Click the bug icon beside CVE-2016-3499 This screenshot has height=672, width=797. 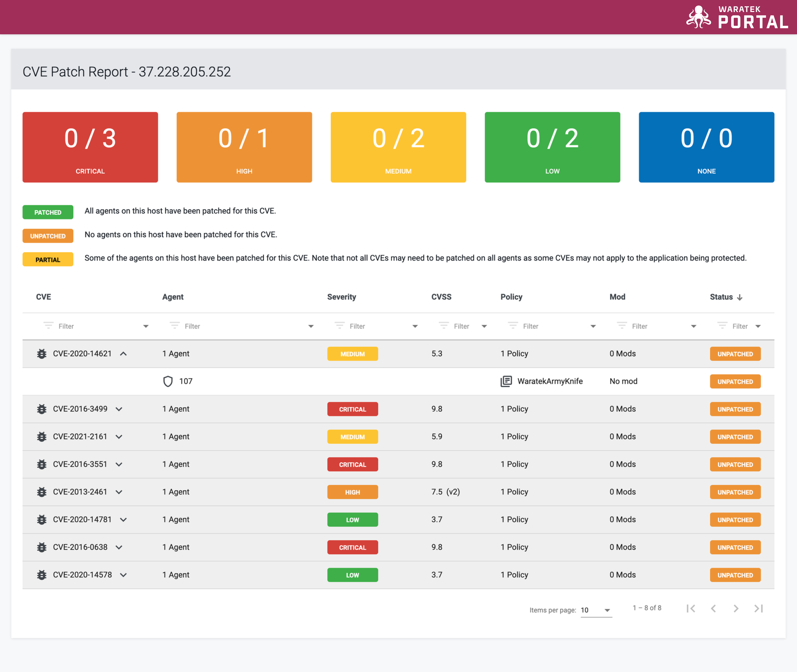(x=42, y=409)
